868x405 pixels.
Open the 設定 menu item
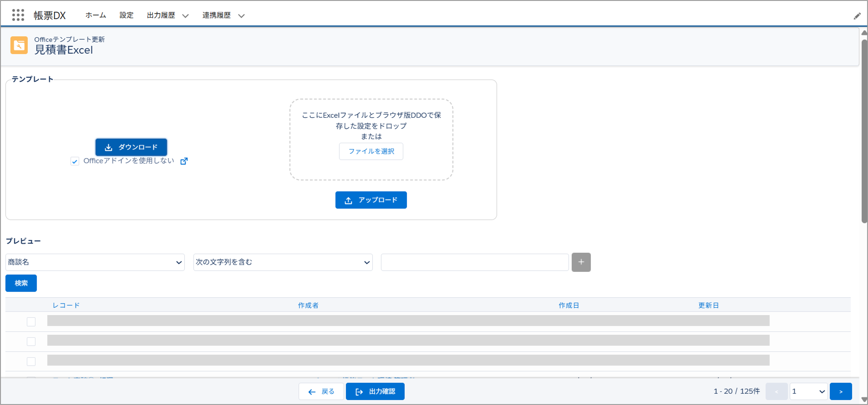point(126,15)
